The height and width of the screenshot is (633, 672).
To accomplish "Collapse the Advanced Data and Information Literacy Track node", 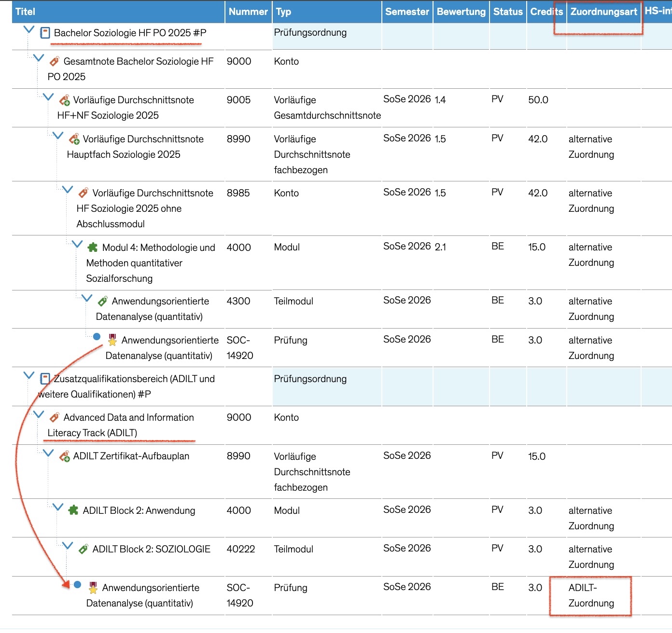I will [x=39, y=414].
